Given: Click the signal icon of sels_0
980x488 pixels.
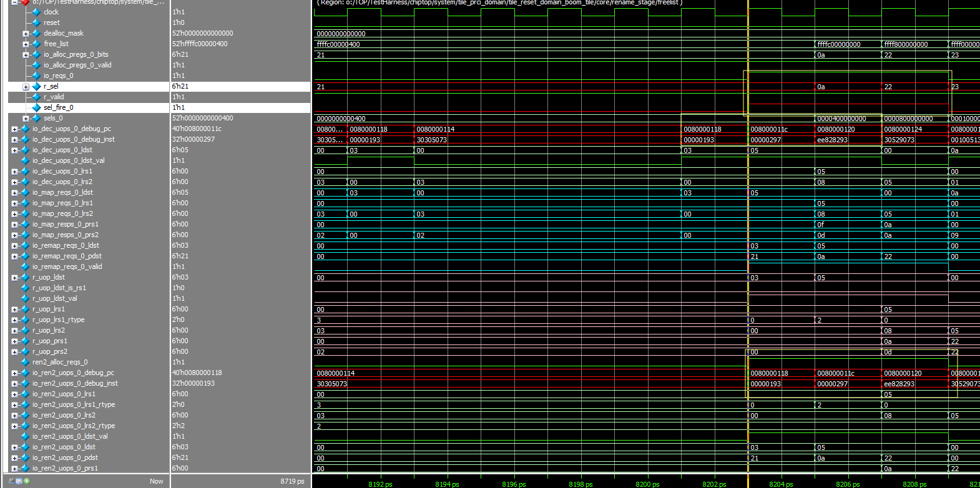Looking at the screenshot, I should coord(36,118).
